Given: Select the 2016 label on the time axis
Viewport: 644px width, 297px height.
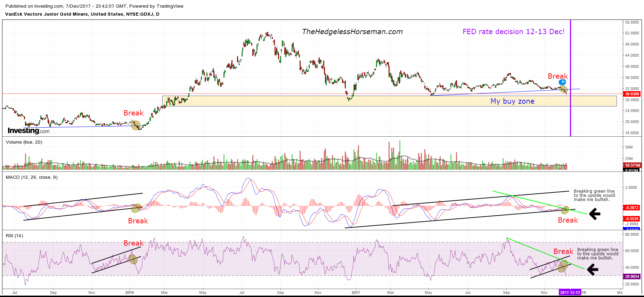Looking at the screenshot, I should coord(130,292).
